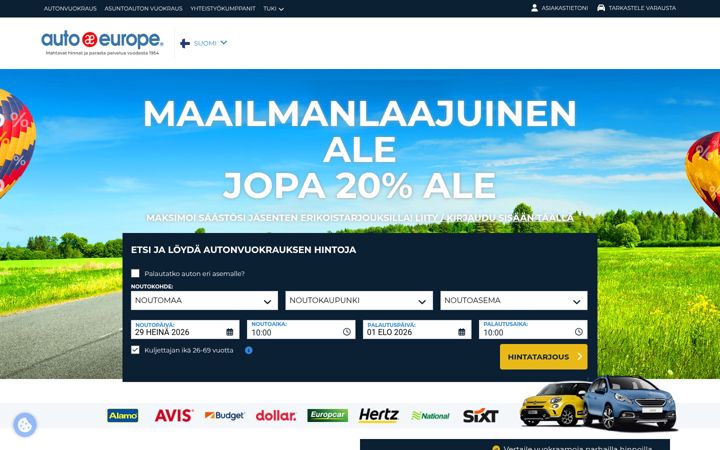Image resolution: width=720 pixels, height=450 pixels.
Task: Open TARKASTELE VARAUSTA link
Action: [x=642, y=8]
